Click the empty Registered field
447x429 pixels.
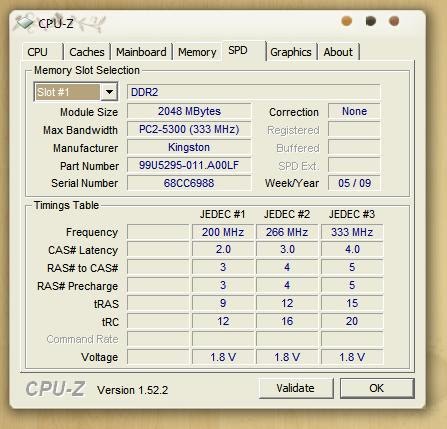point(354,129)
